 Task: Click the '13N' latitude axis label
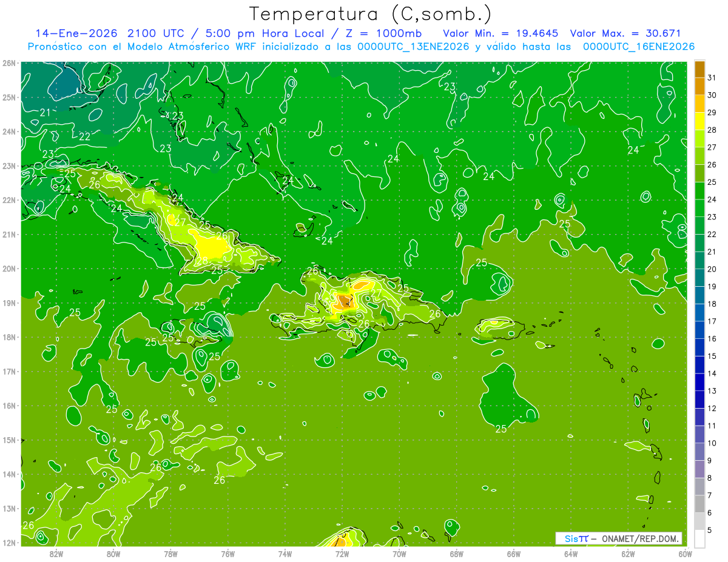point(9,509)
